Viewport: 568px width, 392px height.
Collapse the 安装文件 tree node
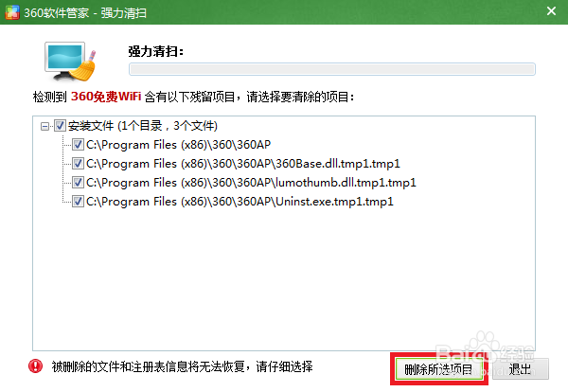click(x=44, y=127)
